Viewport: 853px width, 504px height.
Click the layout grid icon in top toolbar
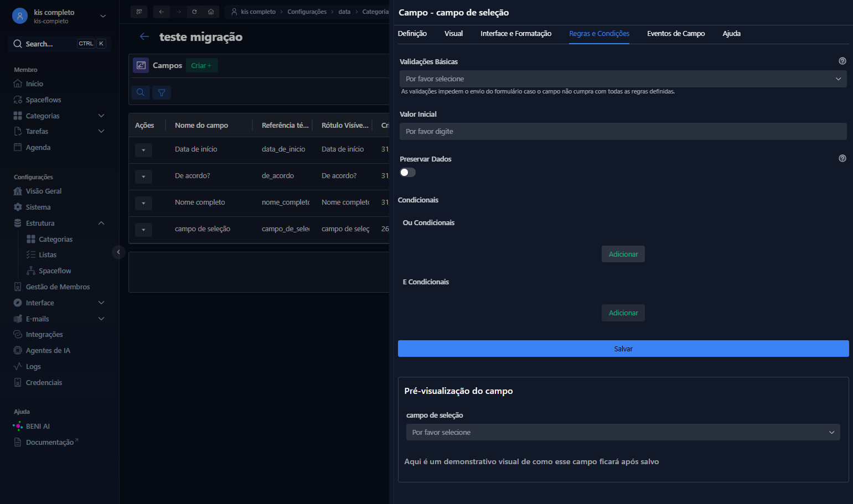point(139,12)
